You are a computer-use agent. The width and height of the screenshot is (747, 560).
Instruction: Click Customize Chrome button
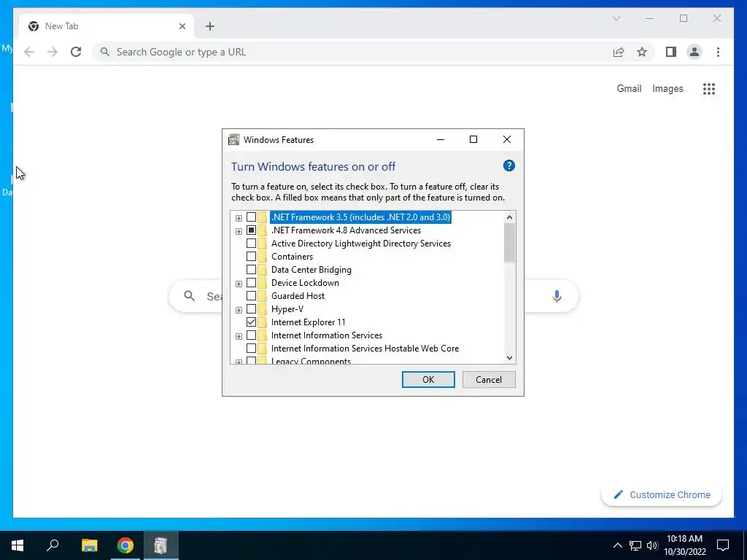click(x=661, y=495)
